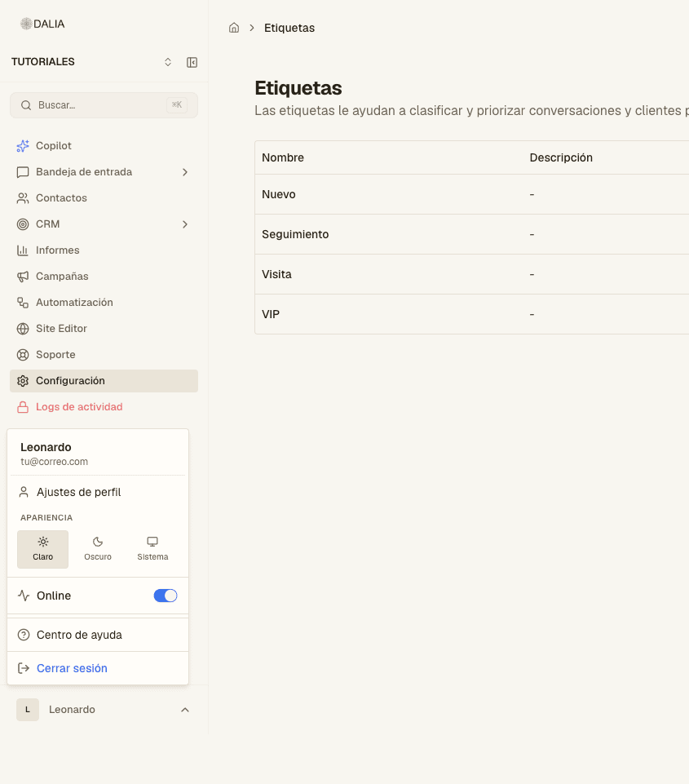
Task: Open Copilot from the sidebar
Action: (x=54, y=145)
